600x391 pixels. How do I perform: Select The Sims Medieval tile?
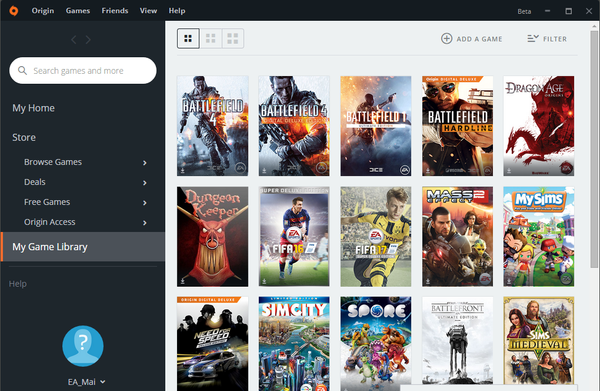coord(539,340)
